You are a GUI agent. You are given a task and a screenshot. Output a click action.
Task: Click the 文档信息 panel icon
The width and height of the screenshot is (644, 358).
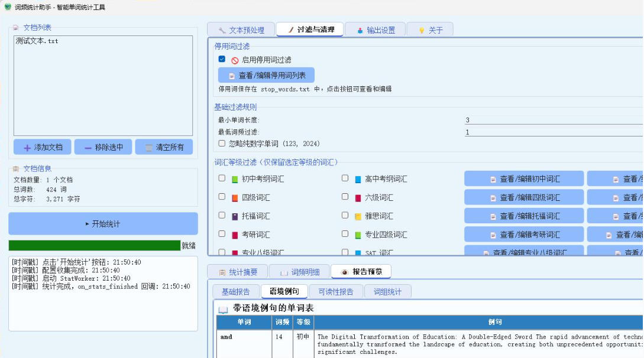(16, 168)
